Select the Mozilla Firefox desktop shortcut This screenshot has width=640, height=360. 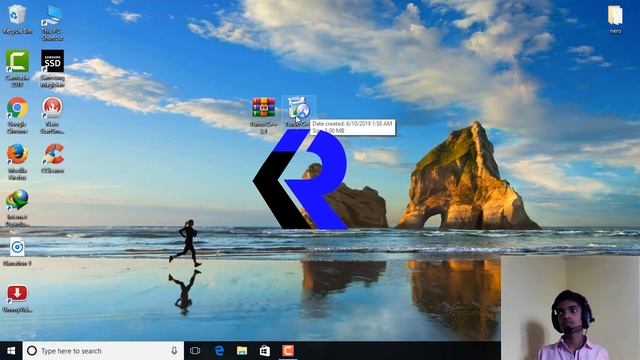click(17, 155)
